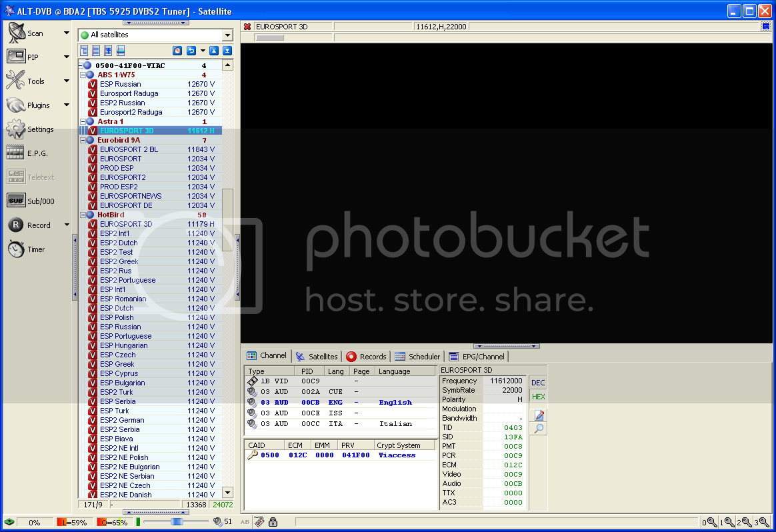Jump to bottom of channel list
776x532 pixels.
(227, 51)
